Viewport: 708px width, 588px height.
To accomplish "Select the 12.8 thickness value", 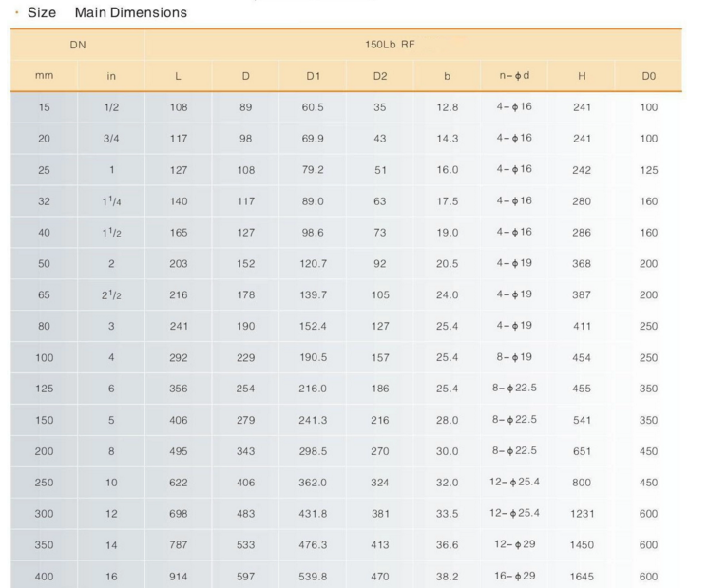I will tap(447, 107).
